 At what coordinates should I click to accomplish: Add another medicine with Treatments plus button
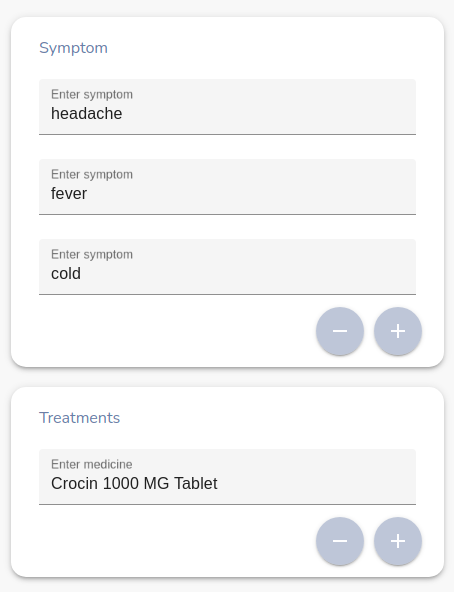pos(398,541)
